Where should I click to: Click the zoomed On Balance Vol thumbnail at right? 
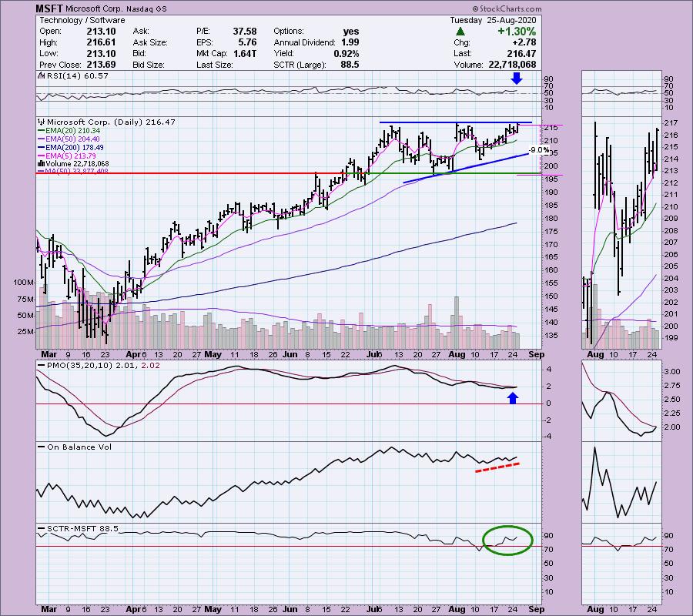click(621, 482)
